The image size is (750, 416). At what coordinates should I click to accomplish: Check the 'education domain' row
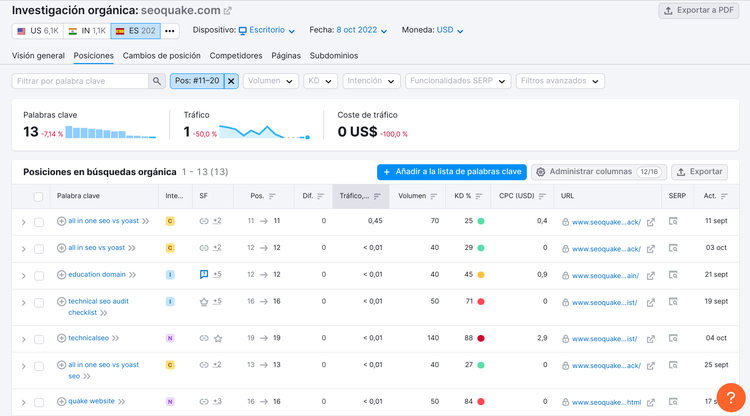39,276
